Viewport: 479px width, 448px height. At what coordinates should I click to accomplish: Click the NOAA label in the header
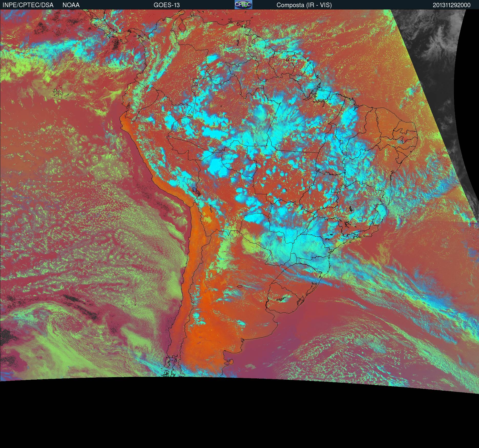pos(71,5)
